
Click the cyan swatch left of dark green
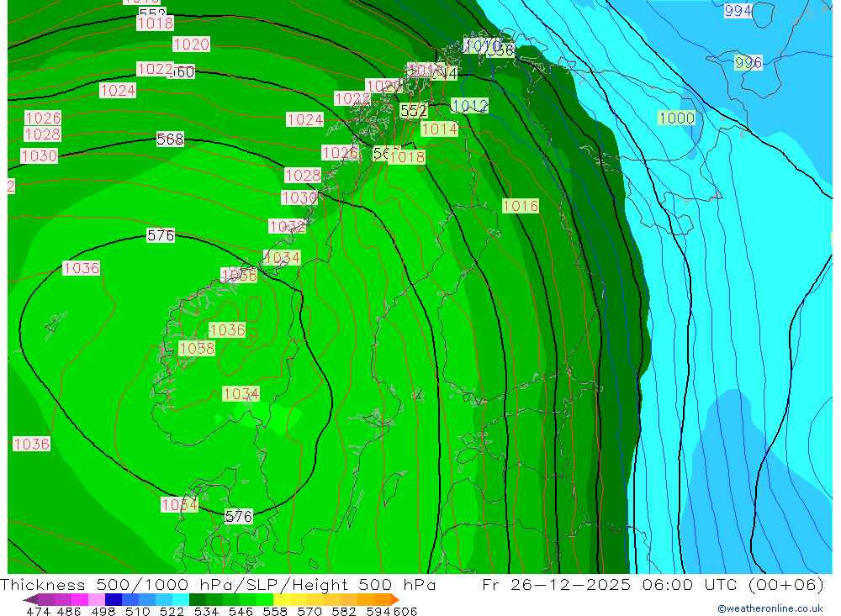coord(181,599)
